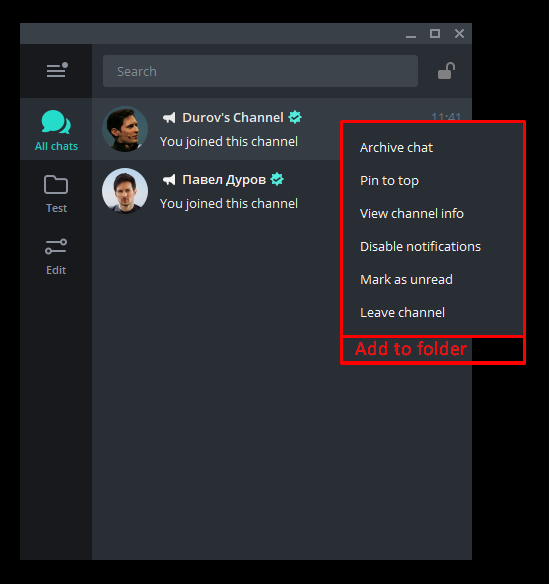Click preview text under Павел Дуров
The width and height of the screenshot is (549, 584).
(x=229, y=204)
